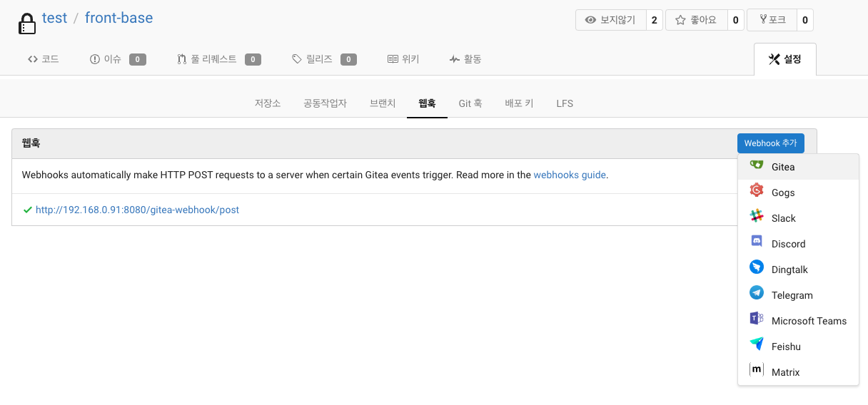Click the 포크 fork button
Image resolution: width=868 pixels, height=405 pixels.
point(772,20)
